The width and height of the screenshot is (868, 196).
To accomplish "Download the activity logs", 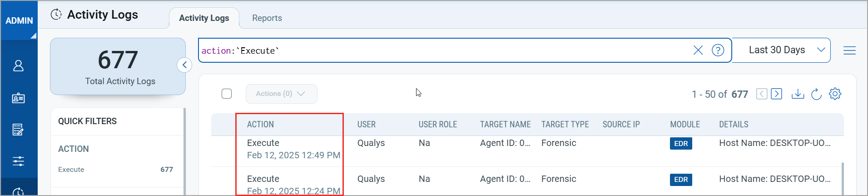I will pyautogui.click(x=798, y=94).
